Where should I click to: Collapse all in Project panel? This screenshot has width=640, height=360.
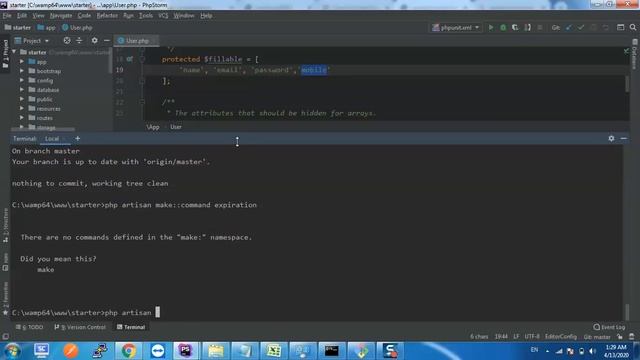pyautogui.click(x=79, y=40)
